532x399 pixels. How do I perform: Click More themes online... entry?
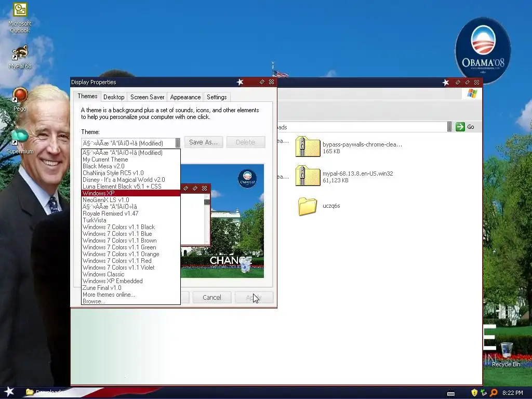coord(131,295)
